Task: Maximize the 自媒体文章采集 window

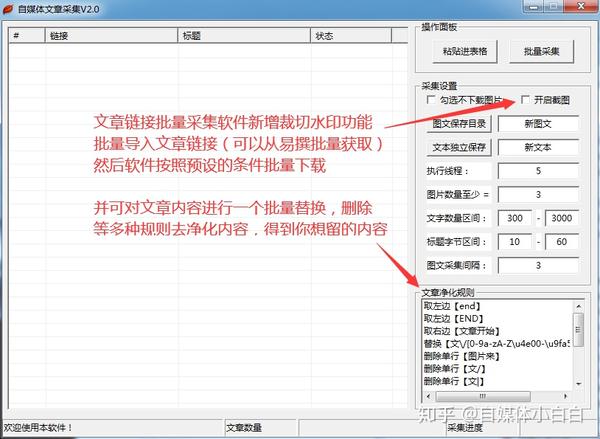Action: click(554, 7)
